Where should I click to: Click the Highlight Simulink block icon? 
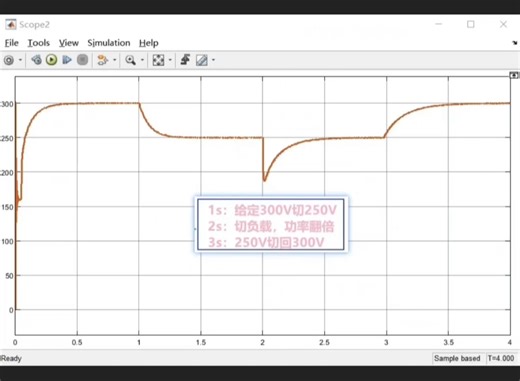pos(102,60)
